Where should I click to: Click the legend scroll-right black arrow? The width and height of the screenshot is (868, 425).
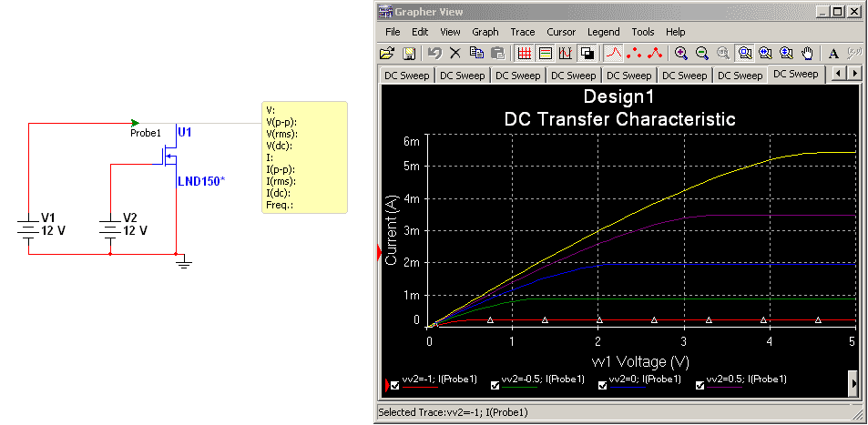[x=853, y=384]
